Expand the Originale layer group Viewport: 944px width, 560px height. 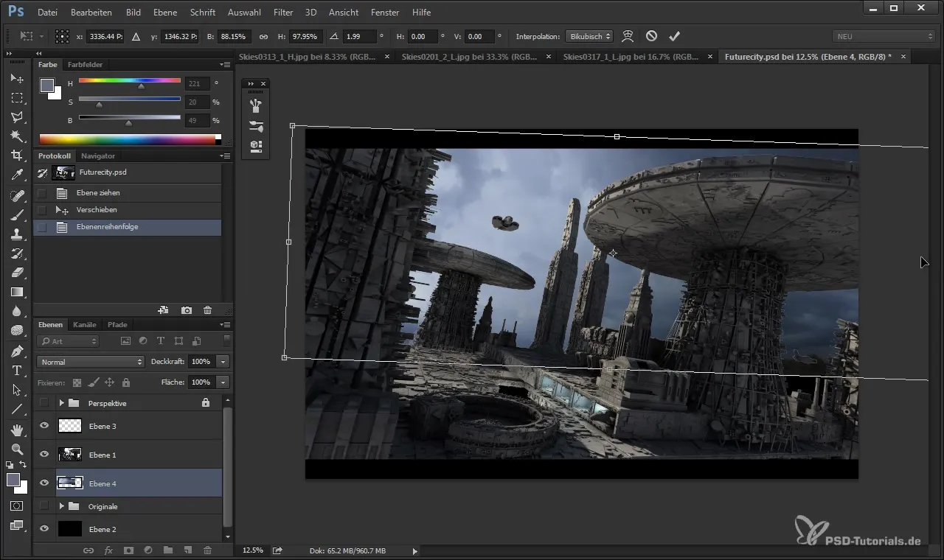pos(62,506)
